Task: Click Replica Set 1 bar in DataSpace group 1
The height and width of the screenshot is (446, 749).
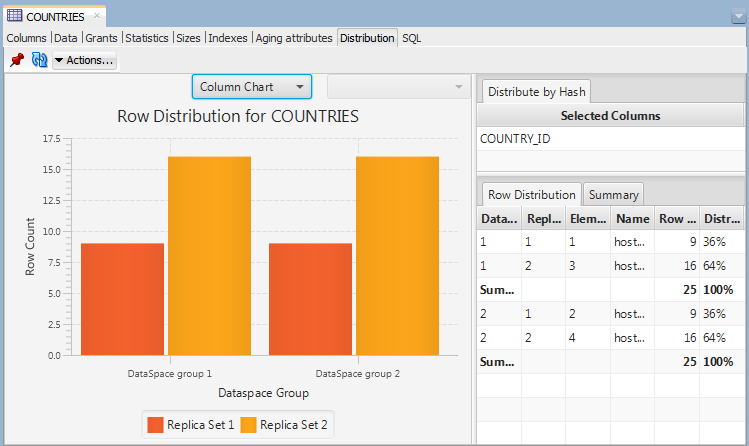Action: click(122, 299)
